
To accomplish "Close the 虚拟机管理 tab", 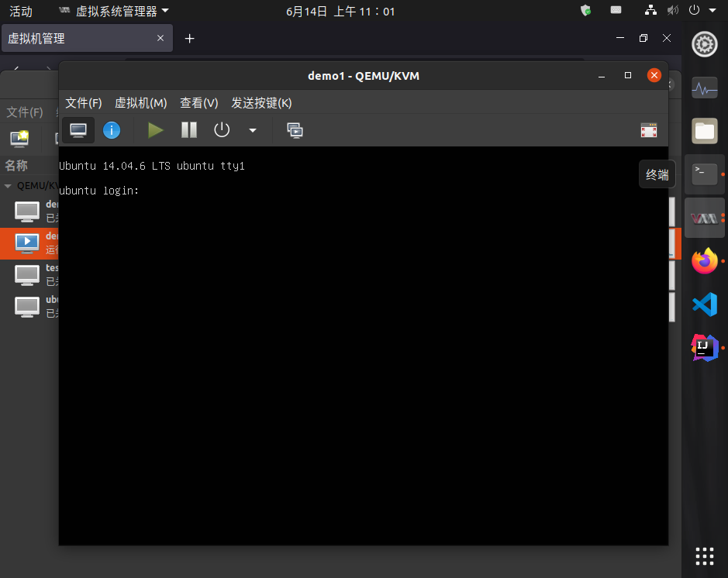I will tap(160, 38).
